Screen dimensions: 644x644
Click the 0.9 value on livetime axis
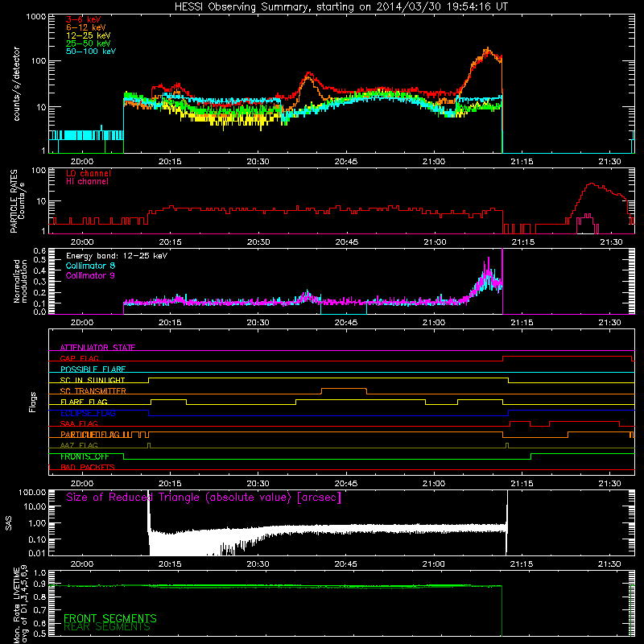pyautogui.click(x=39, y=584)
